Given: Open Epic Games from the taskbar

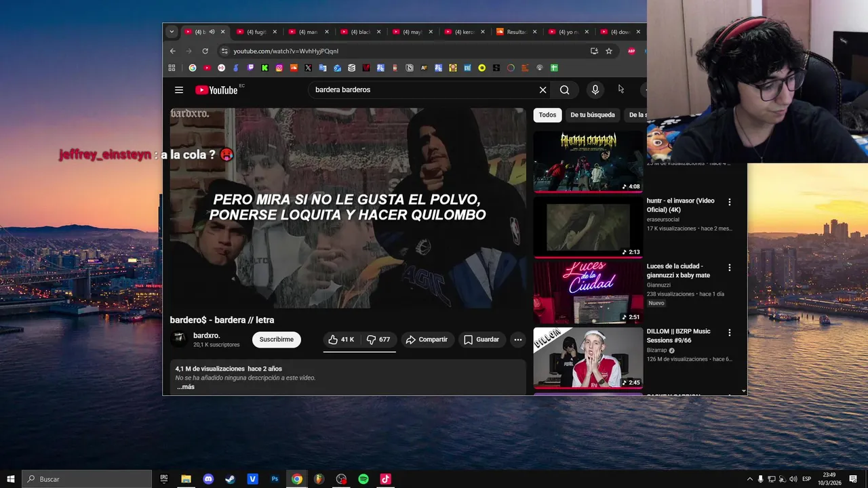Looking at the screenshot, I should (x=164, y=479).
